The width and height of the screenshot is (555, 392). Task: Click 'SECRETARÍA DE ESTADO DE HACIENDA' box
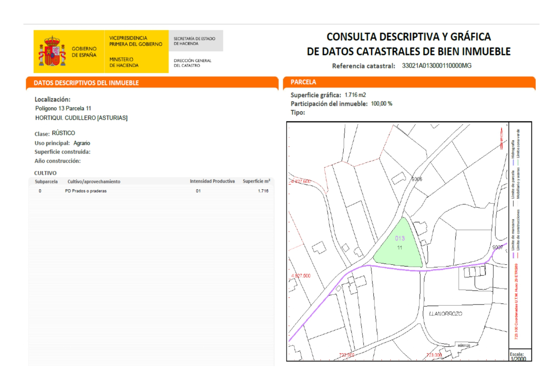[x=196, y=41]
